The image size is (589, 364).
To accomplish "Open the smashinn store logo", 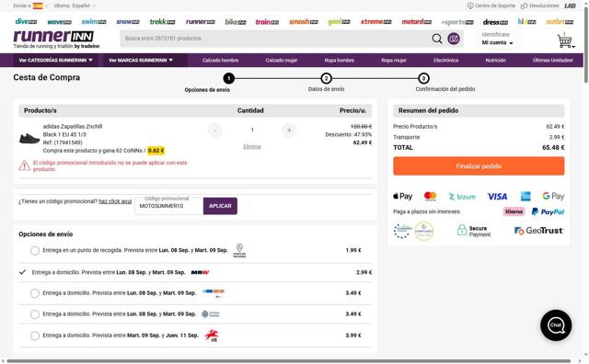I will (x=304, y=22).
